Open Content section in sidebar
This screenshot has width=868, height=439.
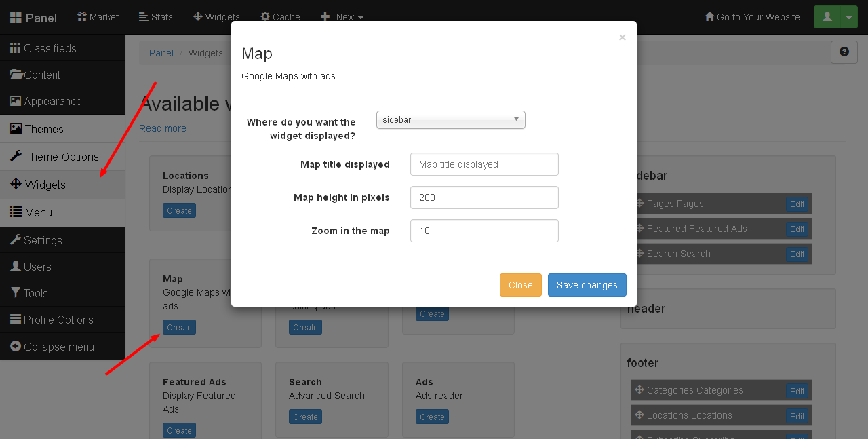click(62, 75)
